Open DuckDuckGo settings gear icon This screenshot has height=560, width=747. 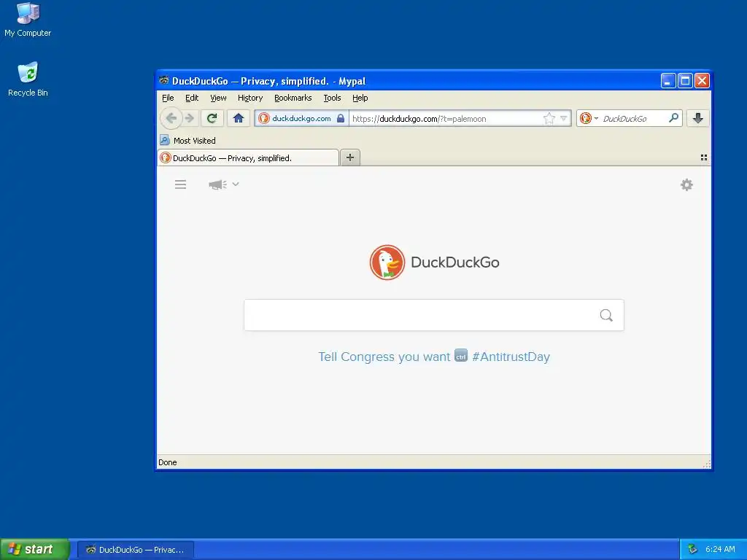pyautogui.click(x=686, y=184)
